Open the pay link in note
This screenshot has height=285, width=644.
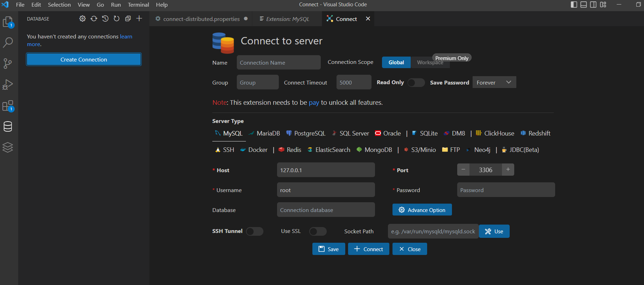314,103
